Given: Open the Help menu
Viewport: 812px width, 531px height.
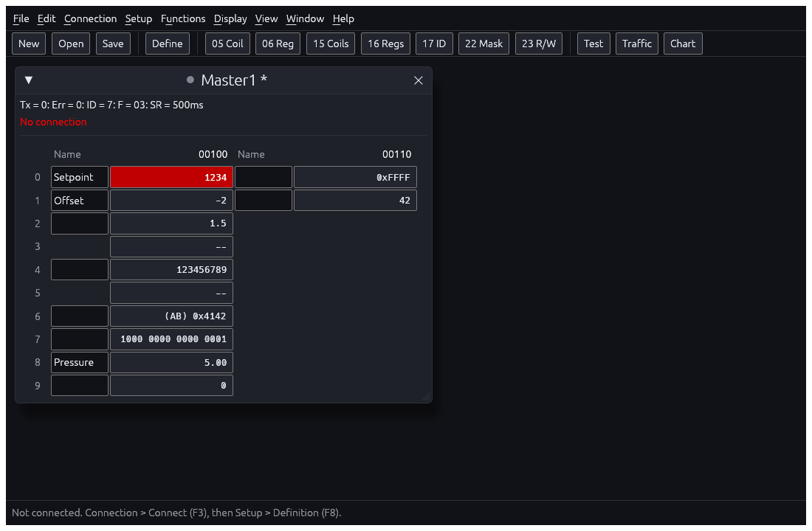Looking at the screenshot, I should 343,18.
